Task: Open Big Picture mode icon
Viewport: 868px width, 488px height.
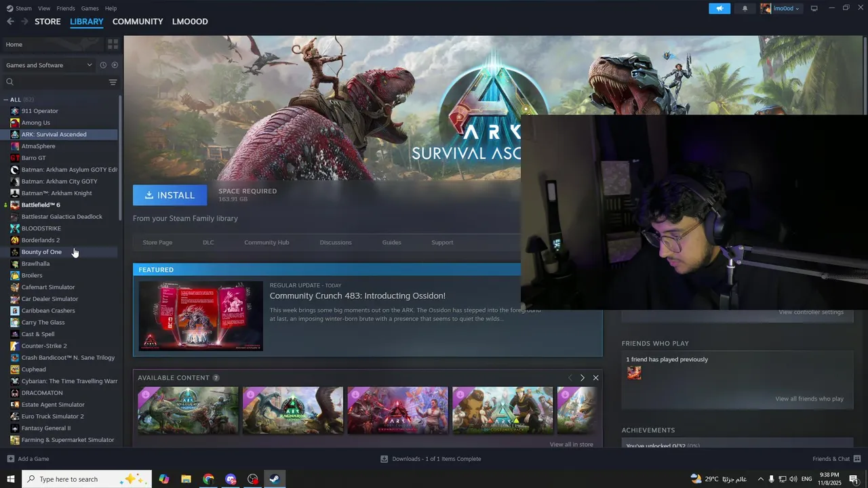Action: (x=814, y=8)
